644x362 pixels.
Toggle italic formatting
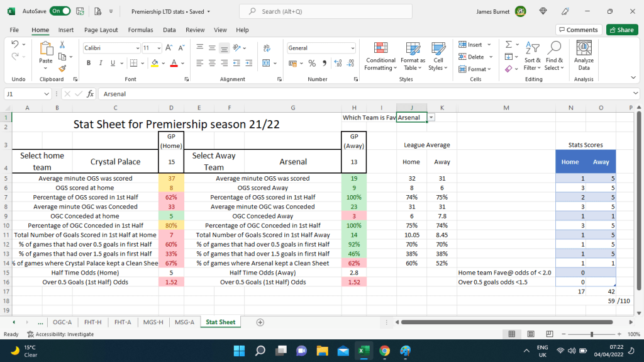(x=100, y=63)
